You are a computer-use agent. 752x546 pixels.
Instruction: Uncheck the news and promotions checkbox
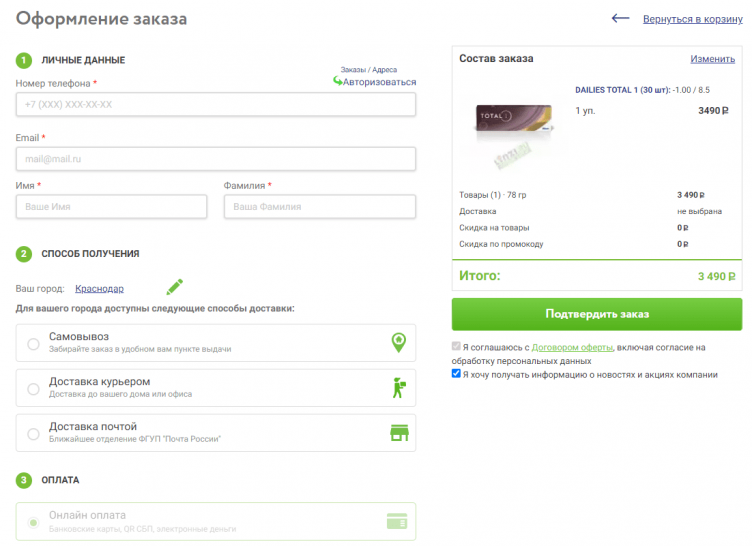click(x=457, y=374)
